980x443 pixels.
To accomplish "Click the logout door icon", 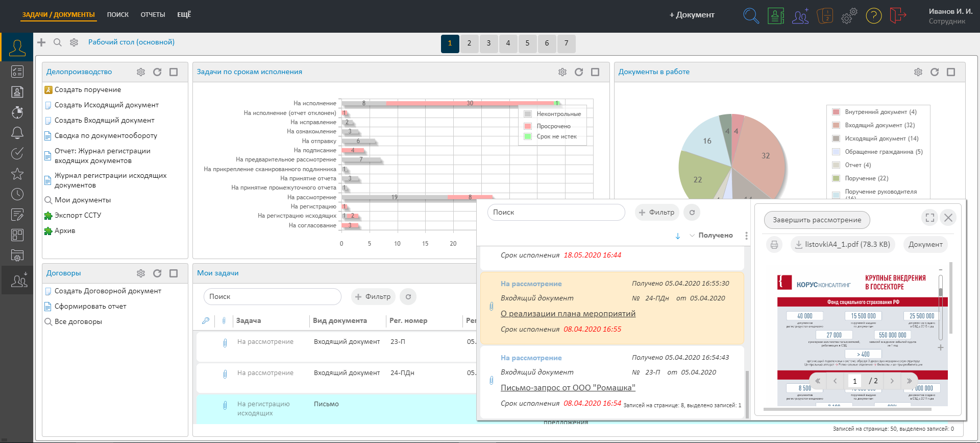I will click(x=897, y=15).
